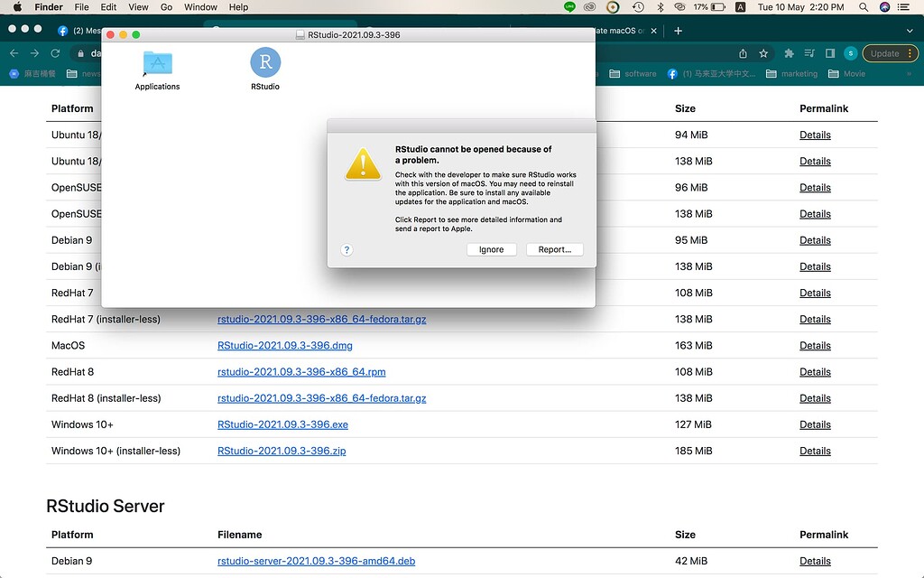Download RedHat 7 installer-less fedora.tar.gz
The width and height of the screenshot is (924, 578).
coord(322,319)
